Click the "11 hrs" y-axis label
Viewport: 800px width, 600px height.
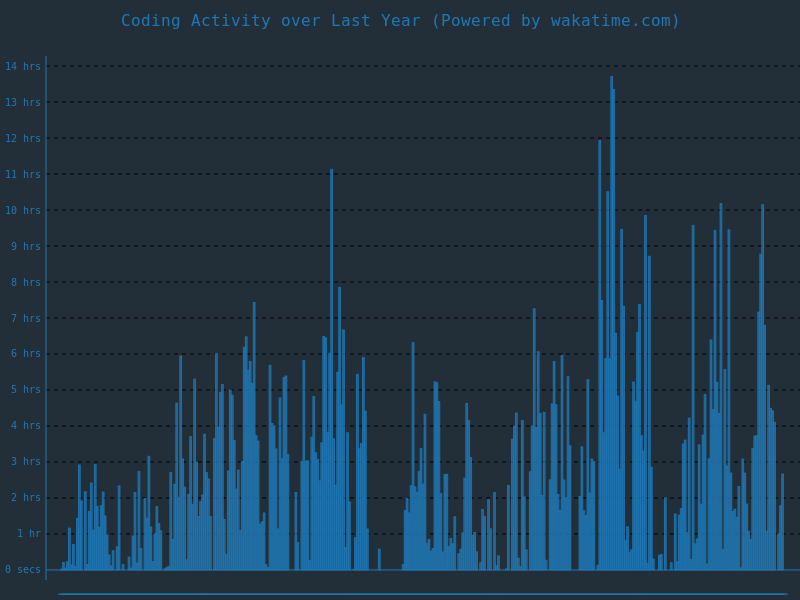tap(23, 175)
